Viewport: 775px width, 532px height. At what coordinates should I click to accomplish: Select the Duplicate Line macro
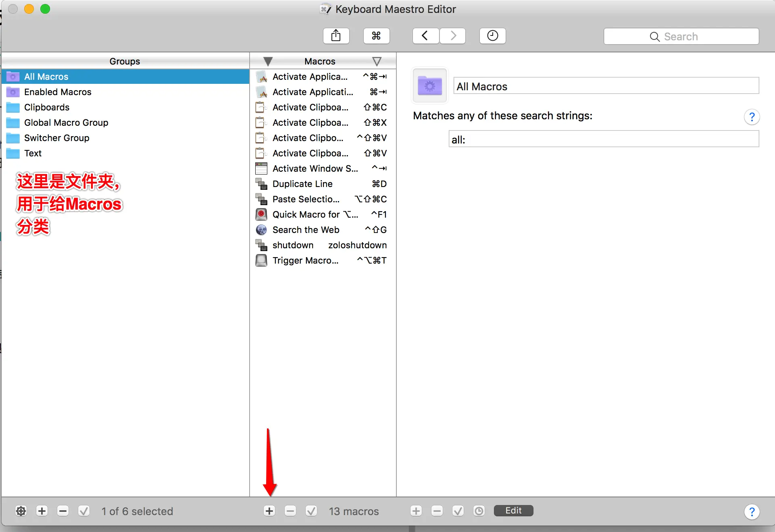[x=302, y=184]
